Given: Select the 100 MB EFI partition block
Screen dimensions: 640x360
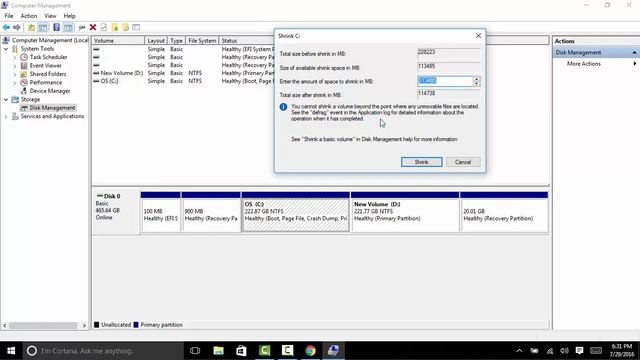Looking at the screenshot, I should [160, 212].
